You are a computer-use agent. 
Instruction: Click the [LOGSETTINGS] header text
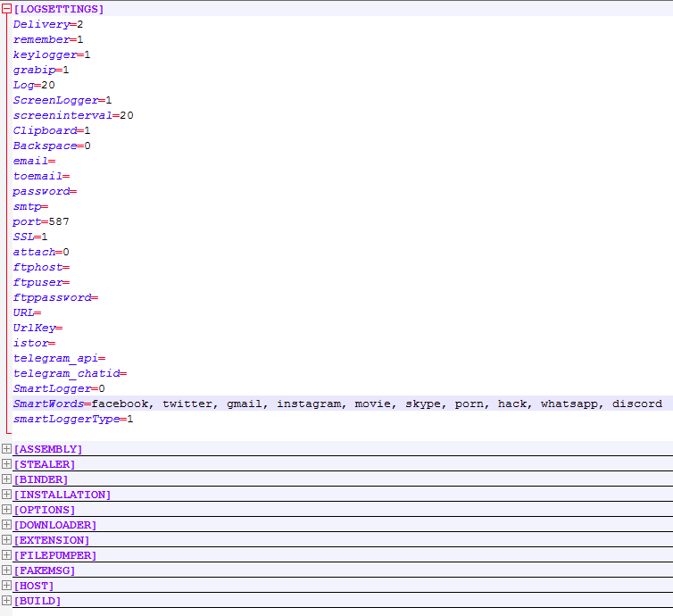[x=59, y=9]
